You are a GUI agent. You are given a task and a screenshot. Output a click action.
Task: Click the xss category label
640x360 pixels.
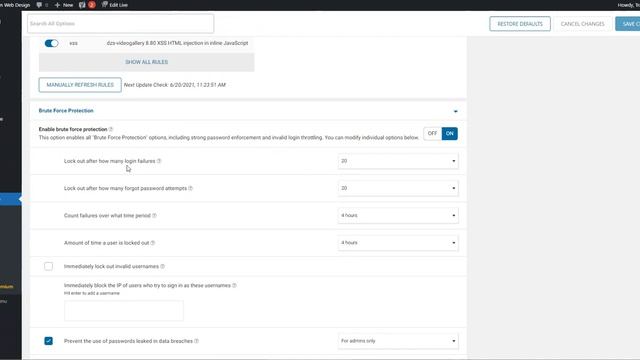pos(73,43)
